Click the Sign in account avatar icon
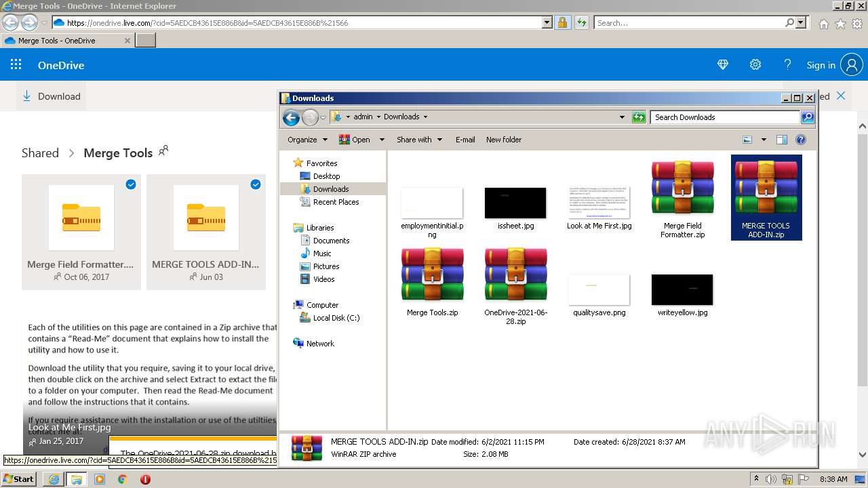868x488 pixels. (x=852, y=65)
